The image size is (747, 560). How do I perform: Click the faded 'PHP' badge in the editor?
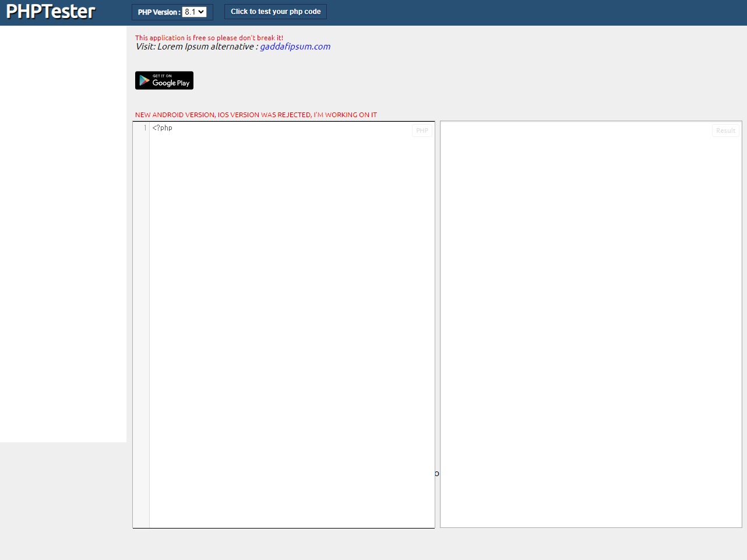[422, 131]
